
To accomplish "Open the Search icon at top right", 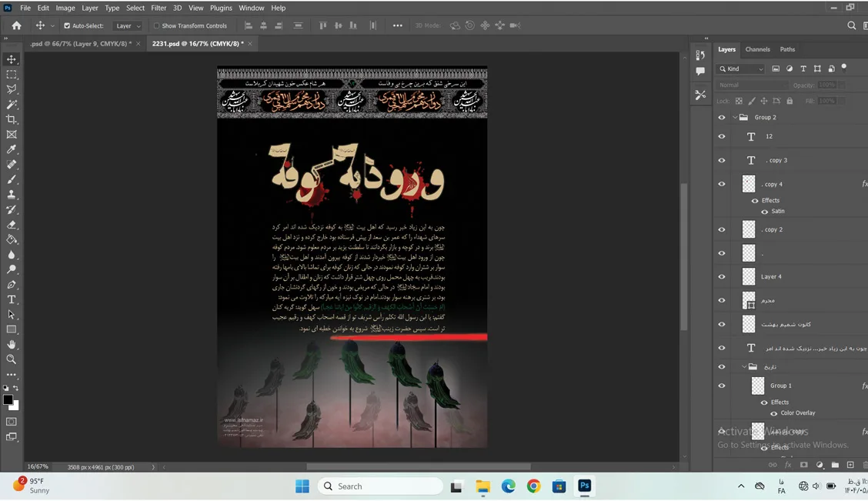I will click(x=851, y=25).
